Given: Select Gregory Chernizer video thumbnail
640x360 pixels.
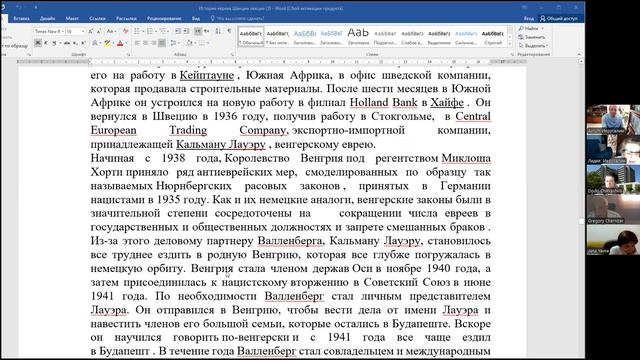Looking at the screenshot, I should (613, 209).
